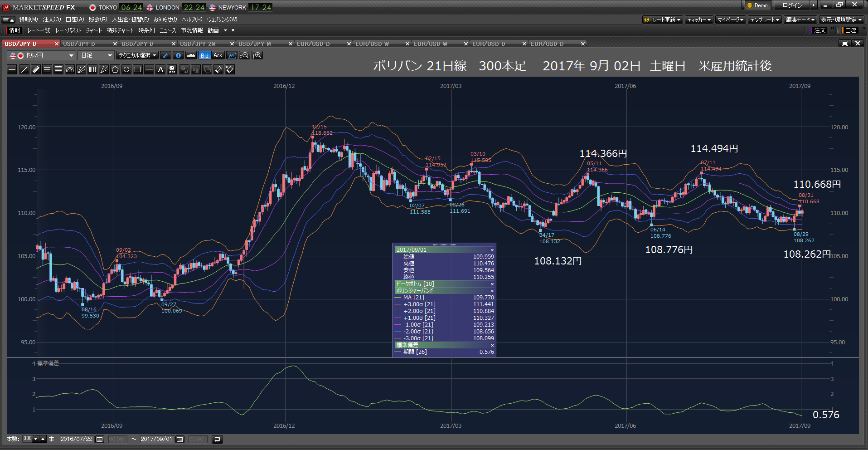Select the eraser tool in drawing toolbar
The image size is (868, 450).
pos(218,69)
